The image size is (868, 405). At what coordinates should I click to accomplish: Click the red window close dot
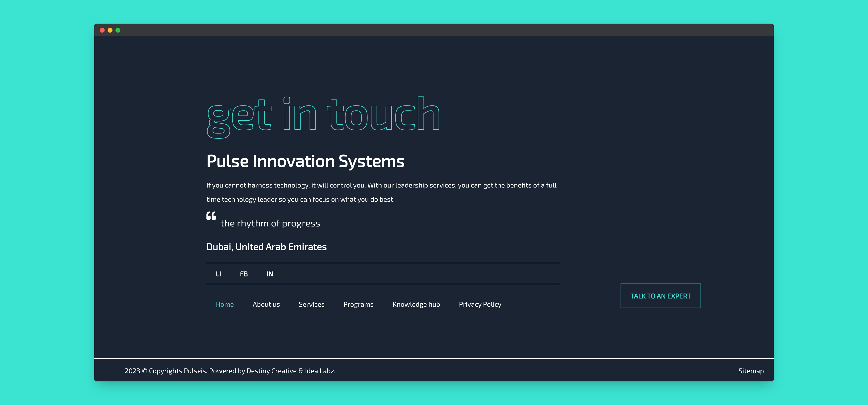(102, 30)
